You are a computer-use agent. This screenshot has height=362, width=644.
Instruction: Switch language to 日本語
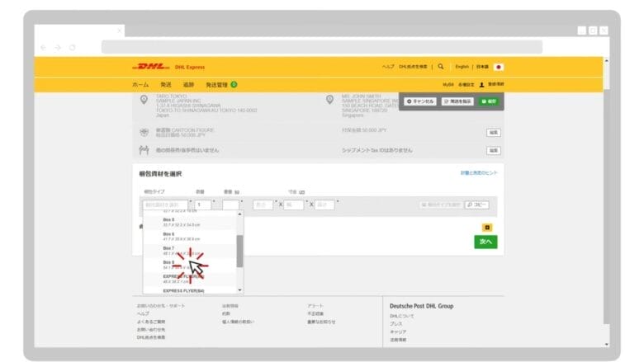pos(483,67)
